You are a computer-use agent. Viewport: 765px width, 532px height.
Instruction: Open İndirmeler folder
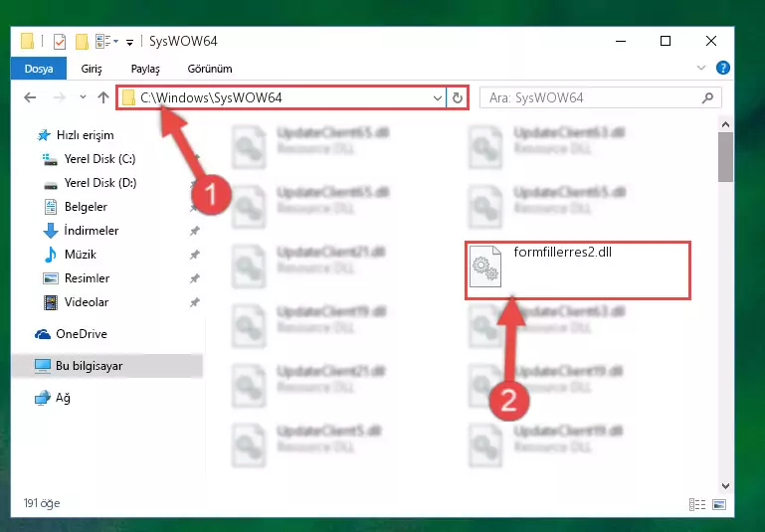click(81, 230)
